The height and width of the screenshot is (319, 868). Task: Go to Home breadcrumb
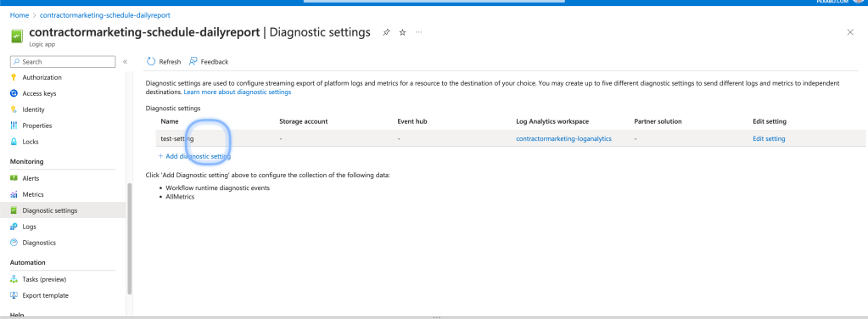[x=20, y=15]
